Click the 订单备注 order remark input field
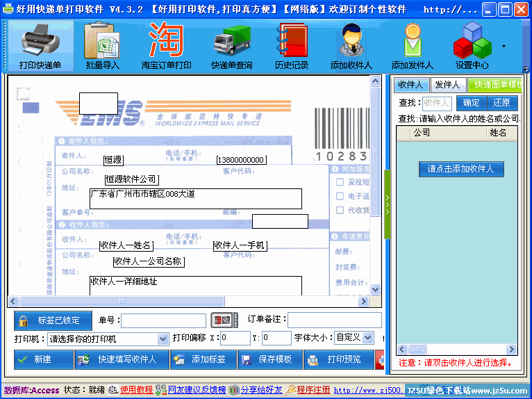This screenshot has height=399, width=532. pyautogui.click(x=334, y=320)
